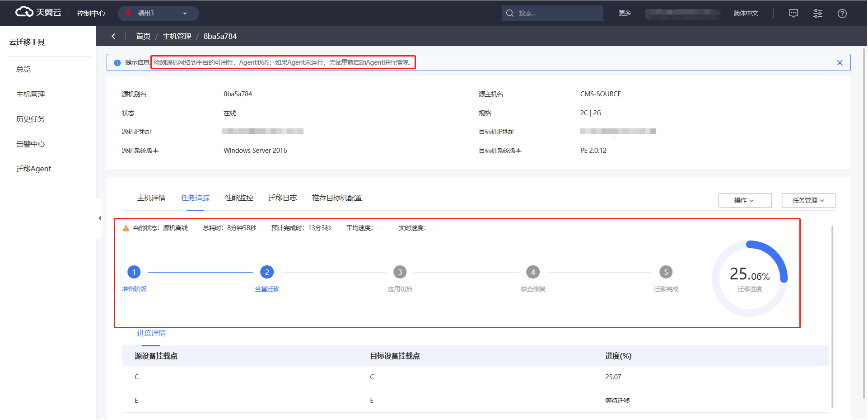Click the back arrow in breadcrumb
This screenshot has width=868, height=420.
point(113,36)
